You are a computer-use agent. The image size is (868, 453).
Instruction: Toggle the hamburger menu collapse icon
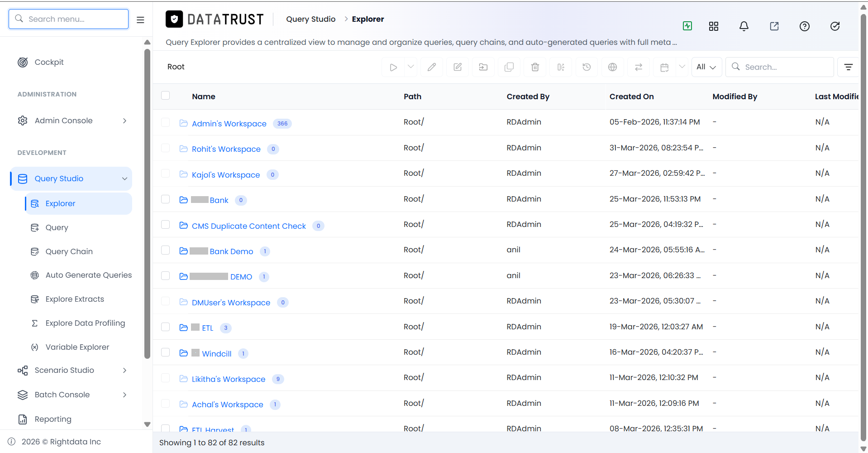tap(140, 19)
